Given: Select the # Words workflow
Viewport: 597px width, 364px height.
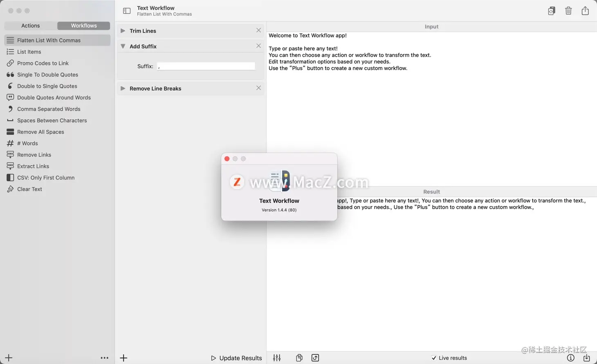Looking at the screenshot, I should [x=57, y=143].
